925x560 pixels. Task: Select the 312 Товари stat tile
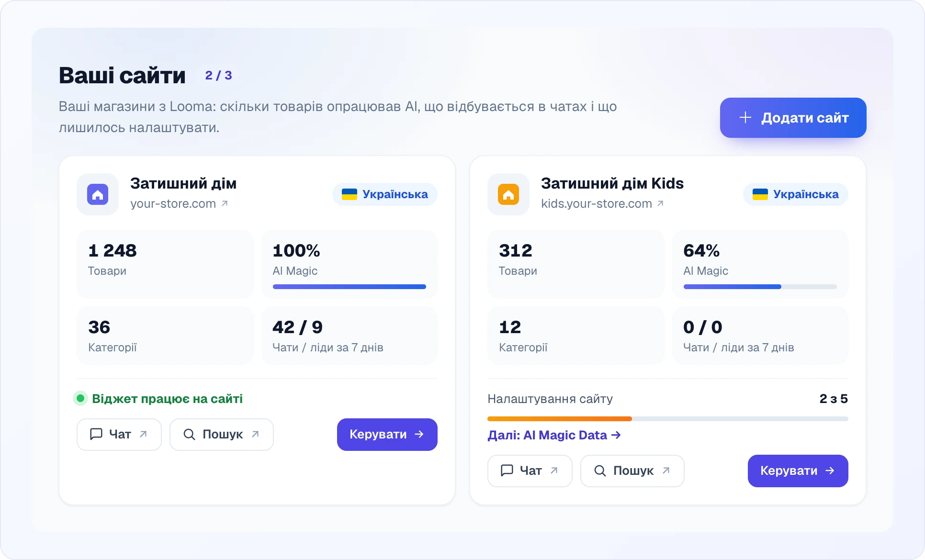point(576,264)
